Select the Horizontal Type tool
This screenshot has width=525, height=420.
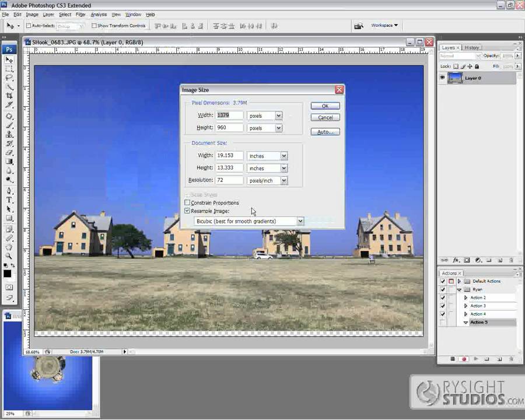pyautogui.click(x=9, y=200)
